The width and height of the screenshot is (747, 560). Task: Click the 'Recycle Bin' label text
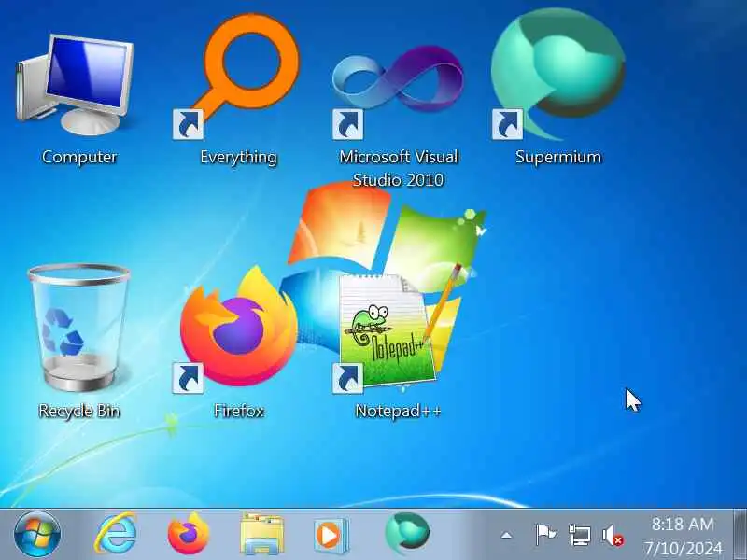coord(79,411)
